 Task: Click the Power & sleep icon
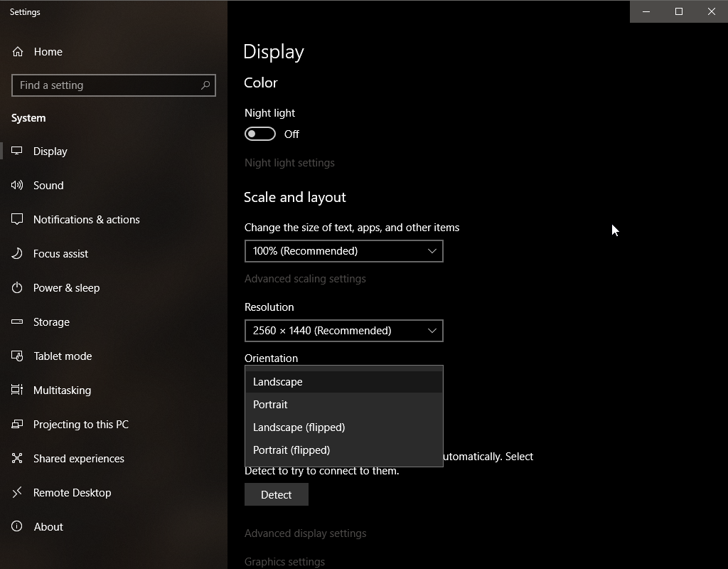pos(17,287)
